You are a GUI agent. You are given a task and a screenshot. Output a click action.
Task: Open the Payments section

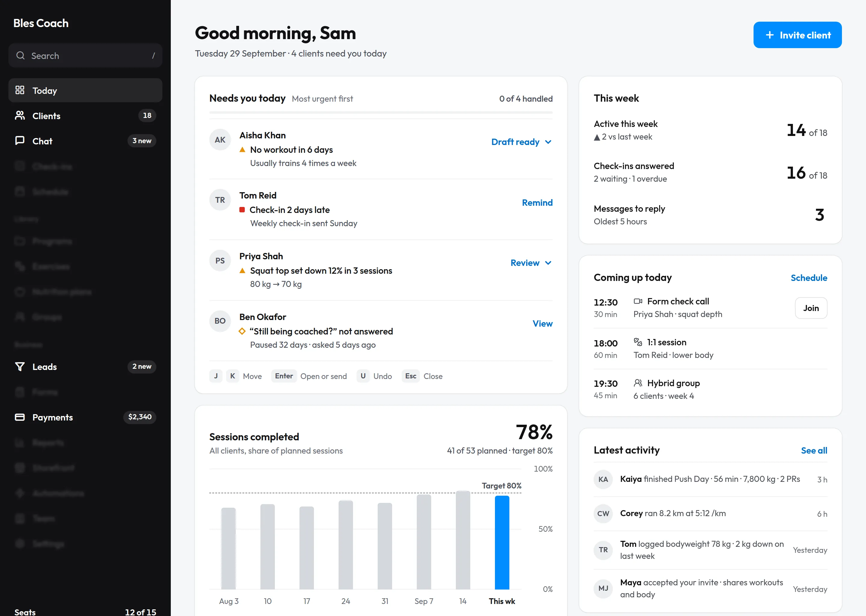pos(85,417)
